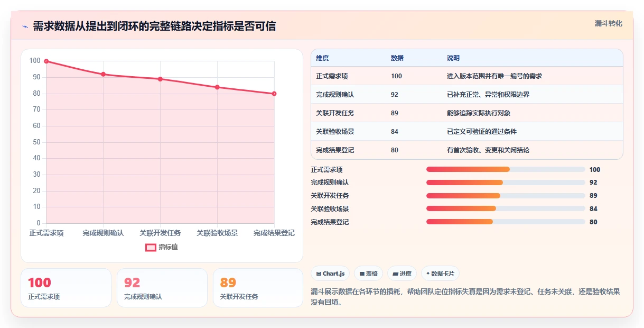This screenshot has height=328, width=644.
Task: Select the 表格 tag chip
Action: pyautogui.click(x=368, y=274)
